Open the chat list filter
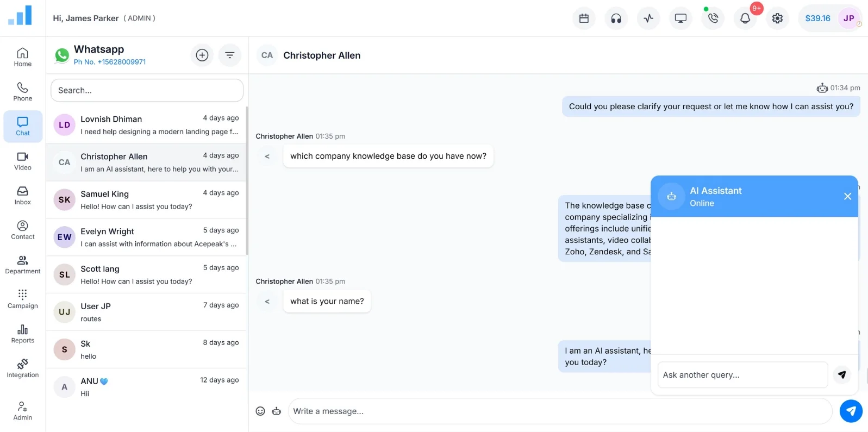868x432 pixels. [x=230, y=55]
